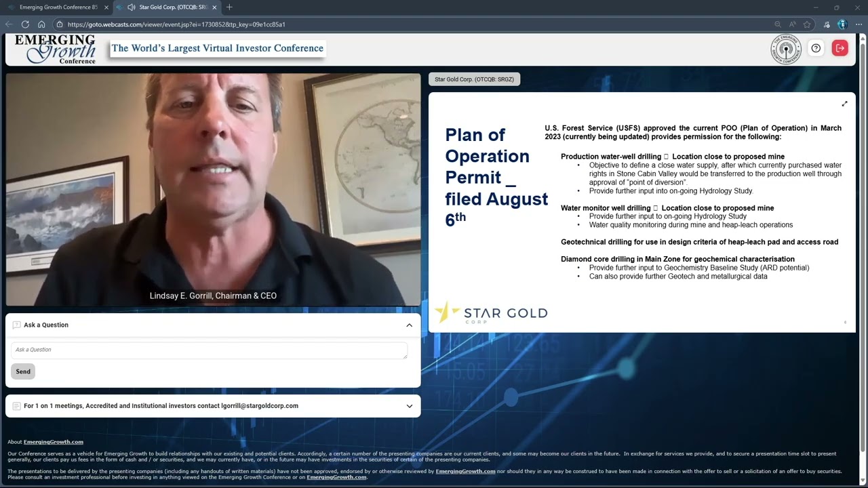Screen dimensions: 868x488
Task: Open the browser settings and more menu
Action: tap(858, 24)
